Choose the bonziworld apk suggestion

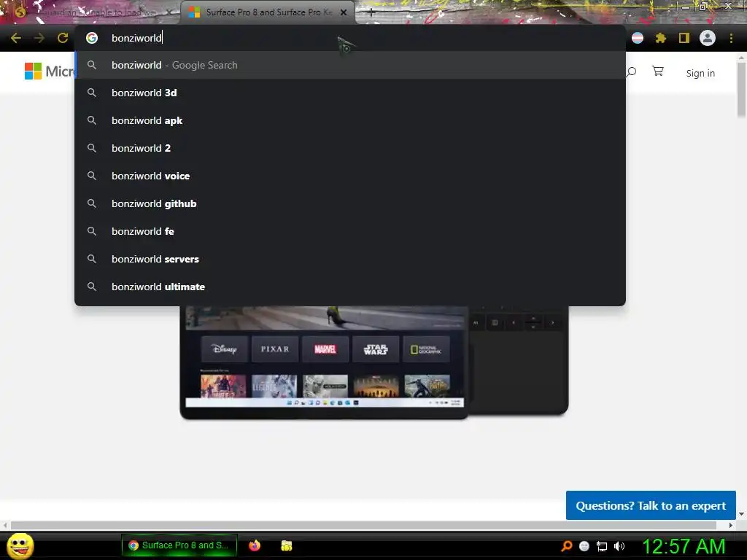click(350, 120)
